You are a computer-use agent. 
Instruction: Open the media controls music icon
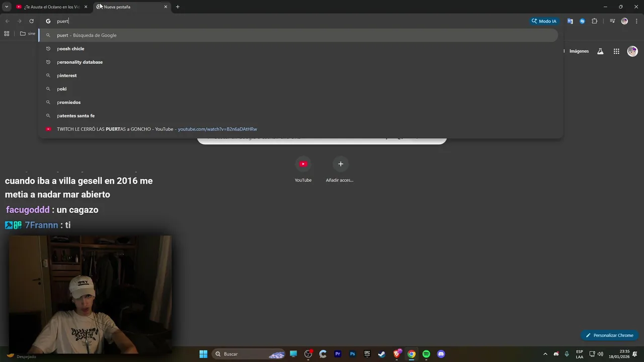[612, 21]
